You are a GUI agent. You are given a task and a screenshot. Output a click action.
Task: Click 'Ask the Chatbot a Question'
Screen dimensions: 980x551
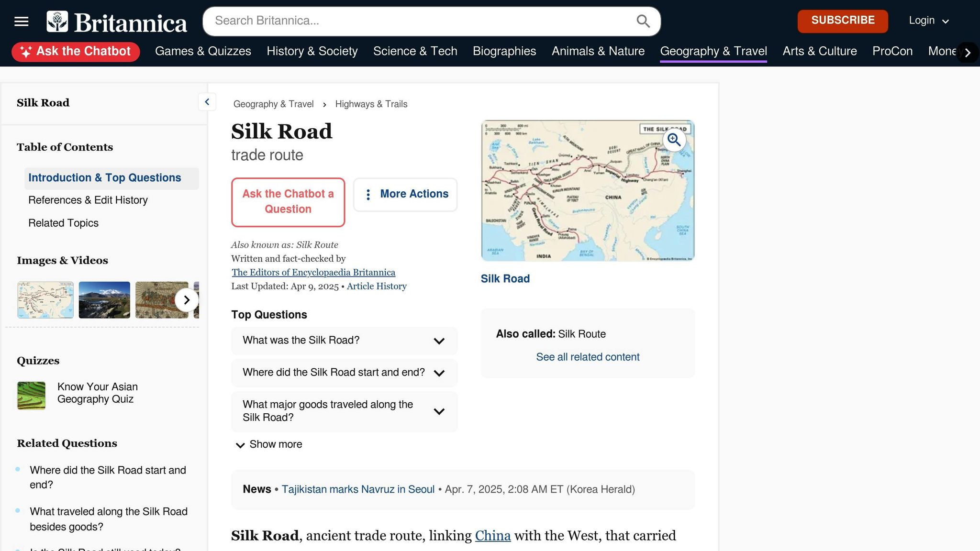click(288, 201)
